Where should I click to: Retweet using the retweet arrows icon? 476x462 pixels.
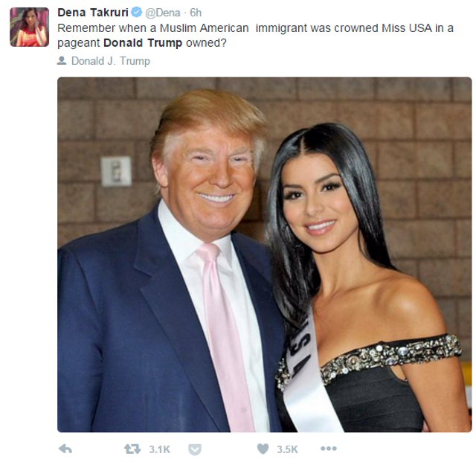pyautogui.click(x=132, y=449)
